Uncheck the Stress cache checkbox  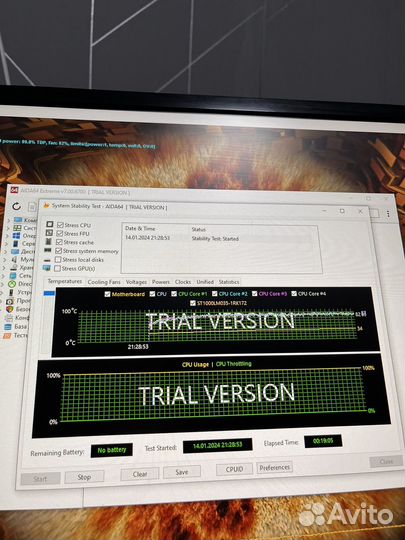point(59,242)
